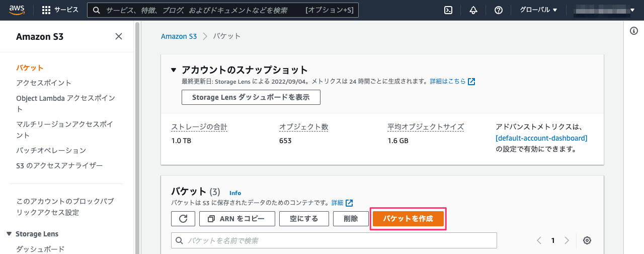Click 平均オブジェクトサイズ metric label
The image size is (644, 254).
tap(426, 127)
